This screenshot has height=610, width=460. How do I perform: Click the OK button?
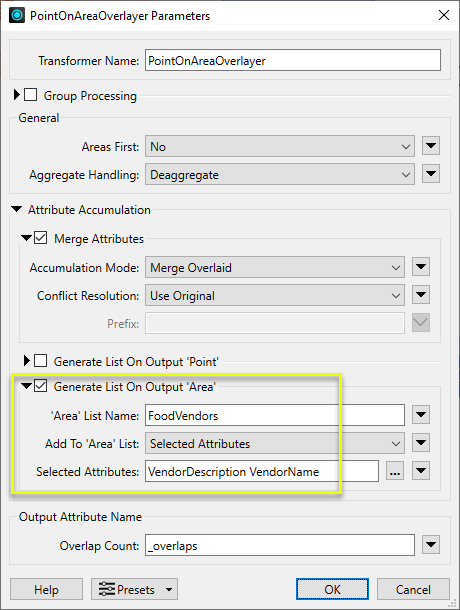coord(332,589)
